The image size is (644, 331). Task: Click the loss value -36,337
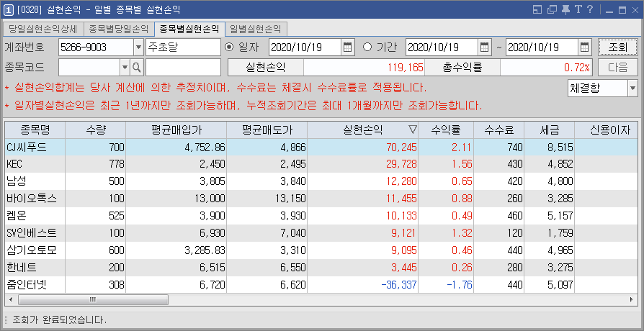coord(399,285)
